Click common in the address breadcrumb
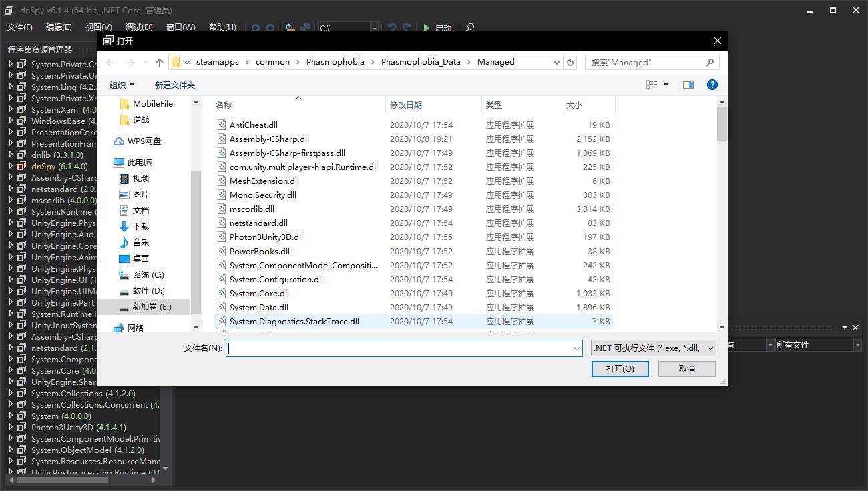The image size is (868, 491). coord(272,62)
